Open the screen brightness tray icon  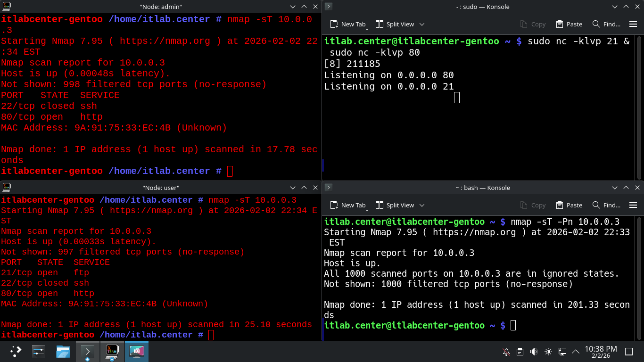click(548, 352)
